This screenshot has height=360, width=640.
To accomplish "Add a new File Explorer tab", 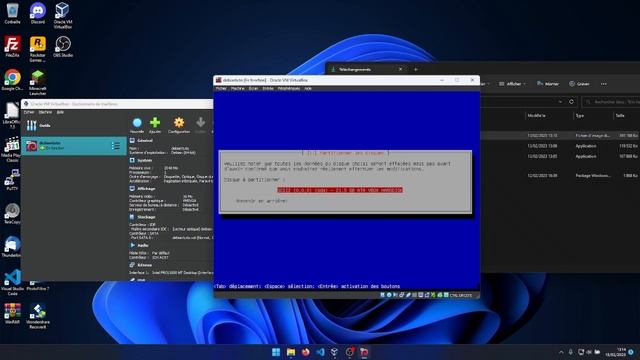I will 416,69.
